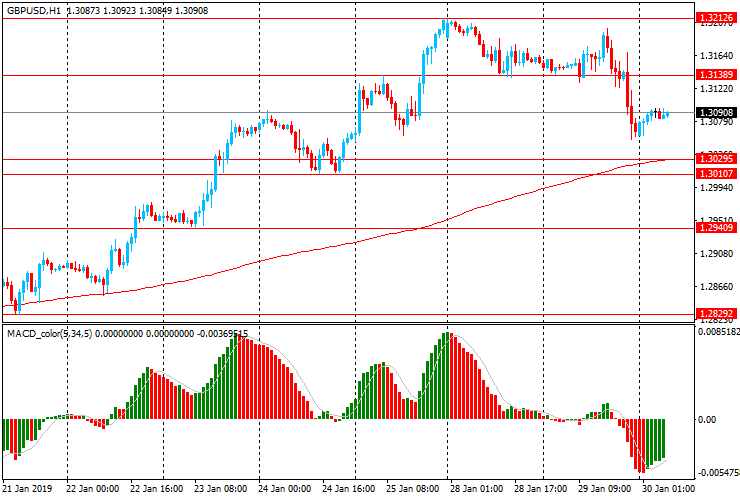Image resolution: width=740 pixels, height=500 pixels.
Task: Select the 1.30107 support price label
Action: pyautogui.click(x=716, y=174)
